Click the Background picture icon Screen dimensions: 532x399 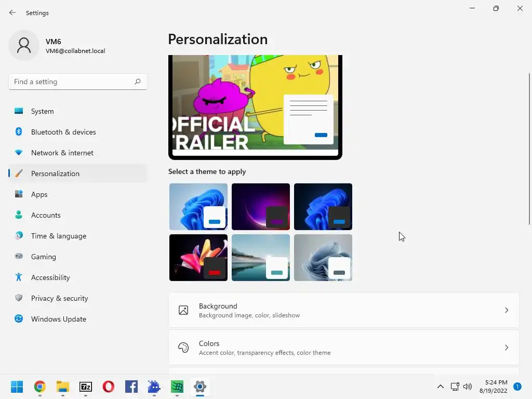(x=183, y=310)
